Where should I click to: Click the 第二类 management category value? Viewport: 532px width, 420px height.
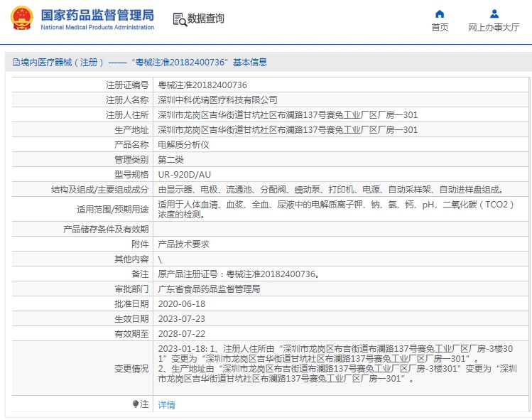click(170, 159)
